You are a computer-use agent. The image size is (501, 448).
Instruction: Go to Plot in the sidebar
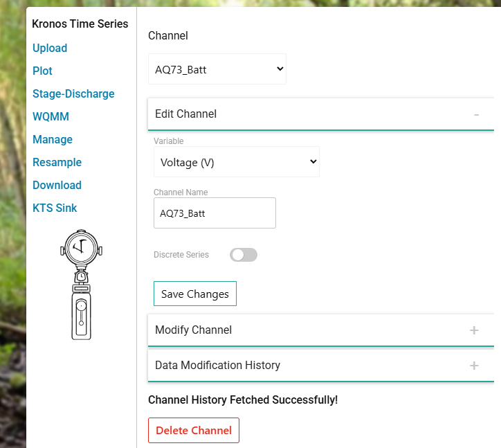click(x=42, y=71)
